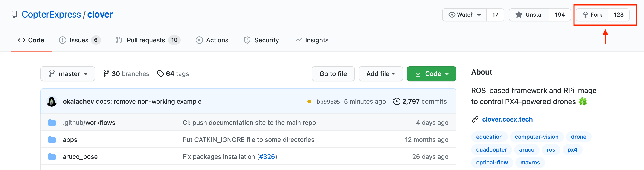Viewport: 644px width, 170px height.
Task: Open the .github/workflows folder icon
Action: 52,123
